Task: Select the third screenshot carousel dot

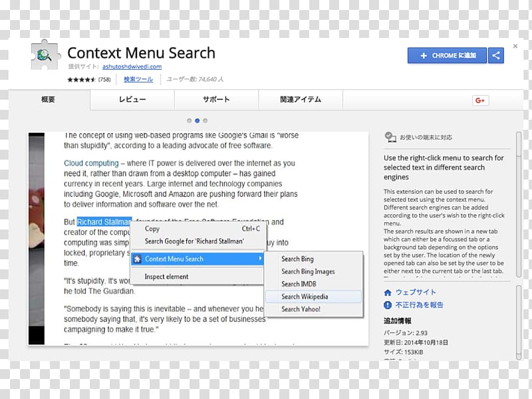Action: point(205,121)
